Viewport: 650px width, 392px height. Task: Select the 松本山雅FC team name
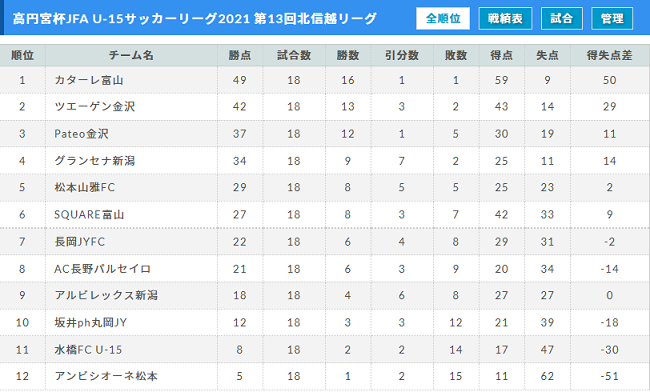coord(85,187)
